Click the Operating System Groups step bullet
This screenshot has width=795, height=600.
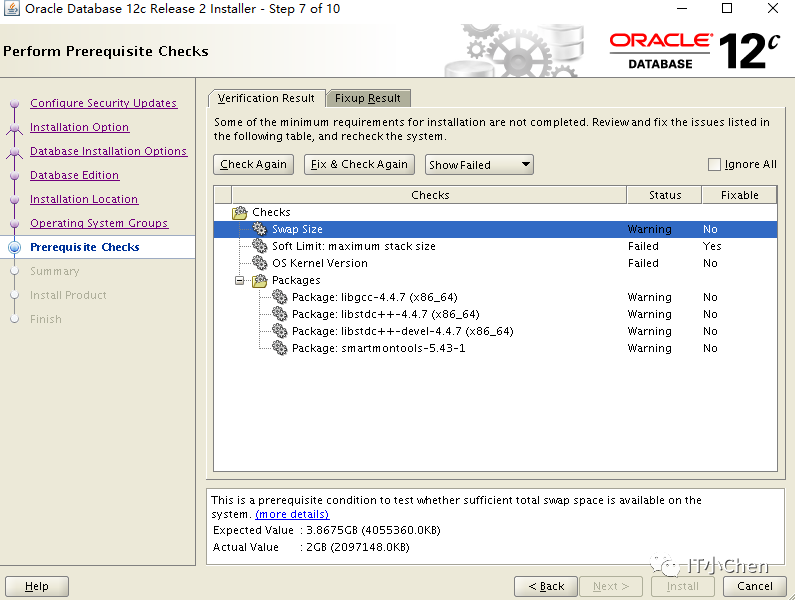[x=15, y=224]
